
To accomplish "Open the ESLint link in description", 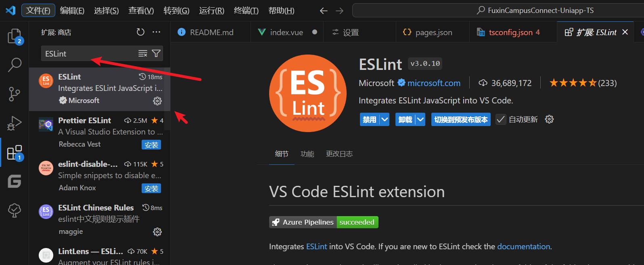I will [x=316, y=246].
